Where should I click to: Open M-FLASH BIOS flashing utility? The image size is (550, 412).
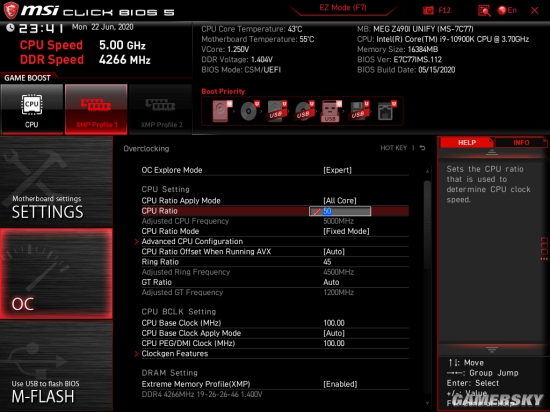tap(56, 366)
